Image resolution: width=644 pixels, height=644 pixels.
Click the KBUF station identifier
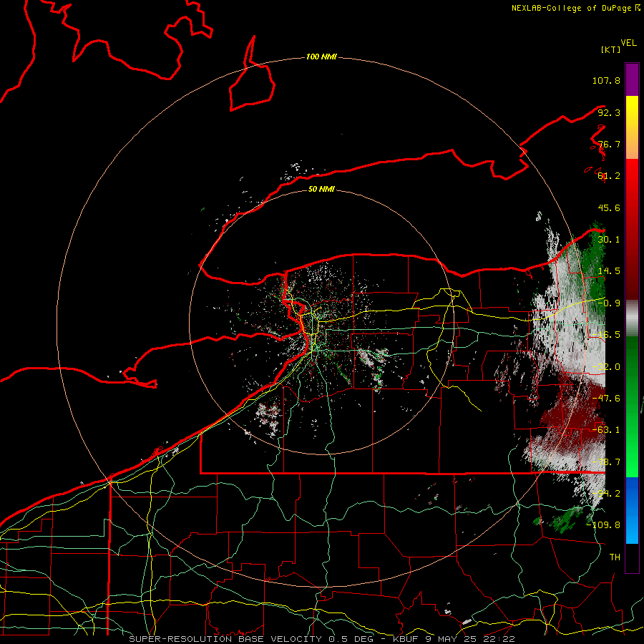tap(406, 639)
